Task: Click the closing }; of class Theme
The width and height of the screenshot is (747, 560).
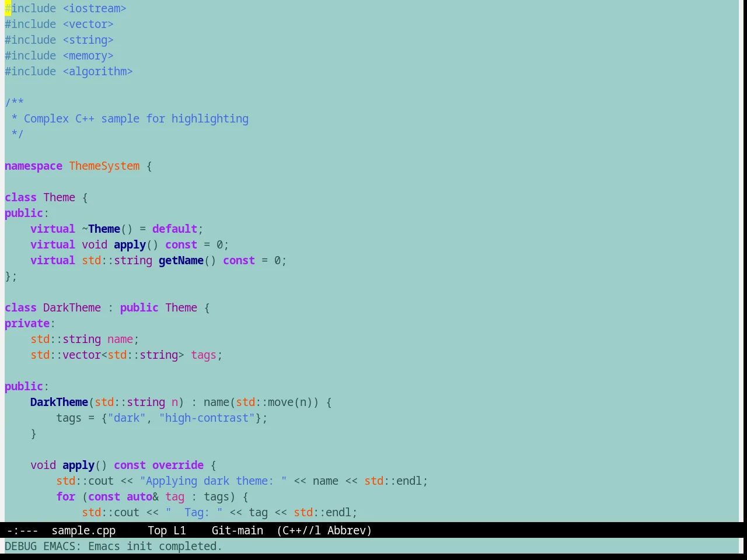Action: coord(11,276)
